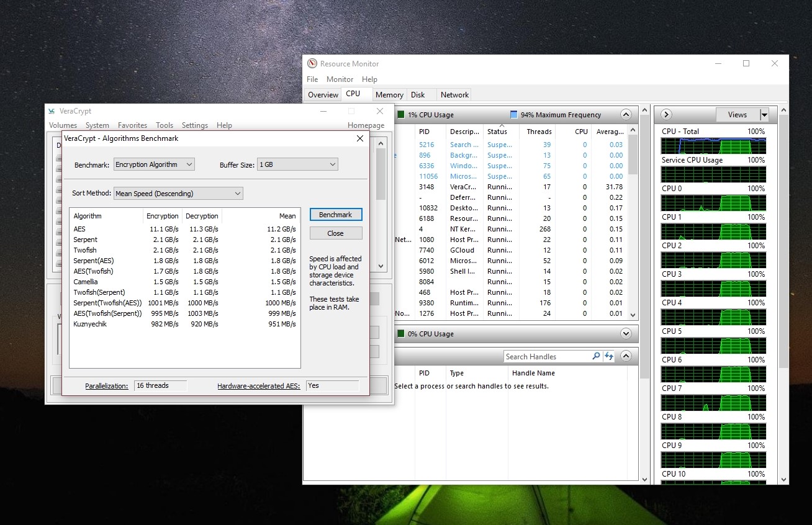Switch to the Overview tab
The width and height of the screenshot is (812, 525).
(323, 95)
